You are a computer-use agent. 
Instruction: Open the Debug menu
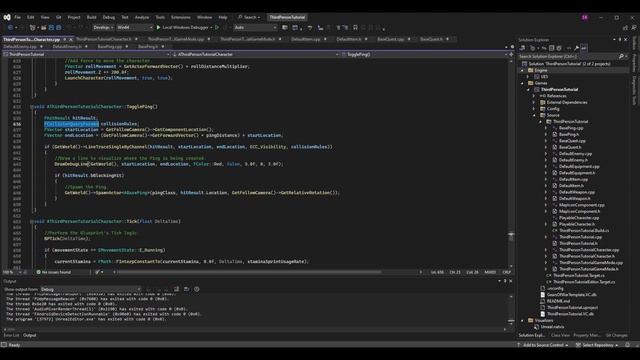(x=109, y=17)
